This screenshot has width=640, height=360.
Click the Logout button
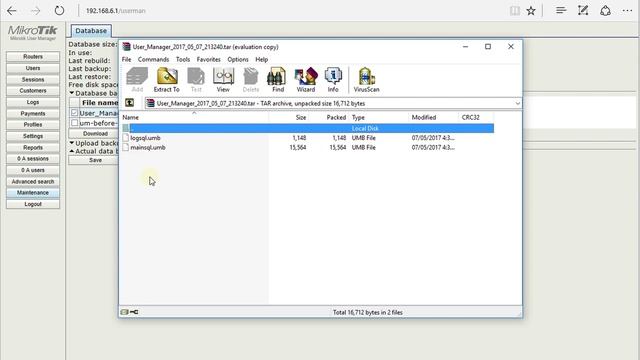click(x=33, y=204)
